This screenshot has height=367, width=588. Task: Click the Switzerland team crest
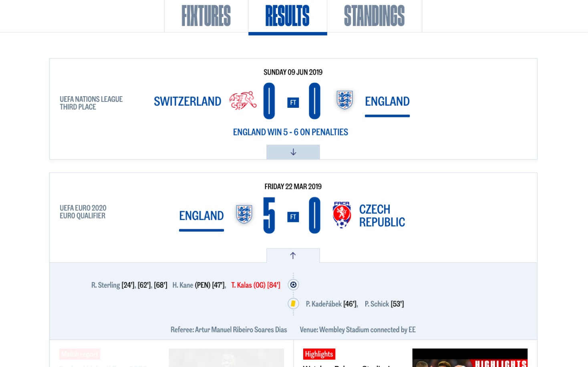click(x=243, y=101)
